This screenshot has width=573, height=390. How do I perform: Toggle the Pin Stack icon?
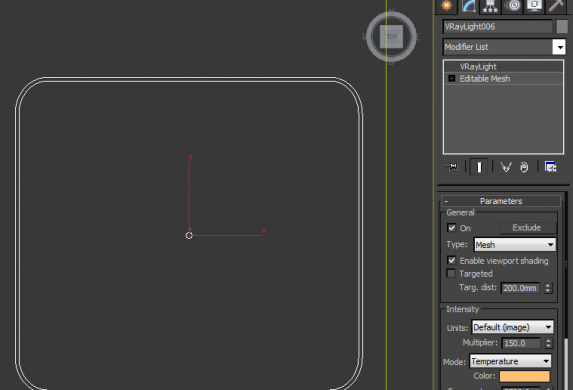[452, 167]
